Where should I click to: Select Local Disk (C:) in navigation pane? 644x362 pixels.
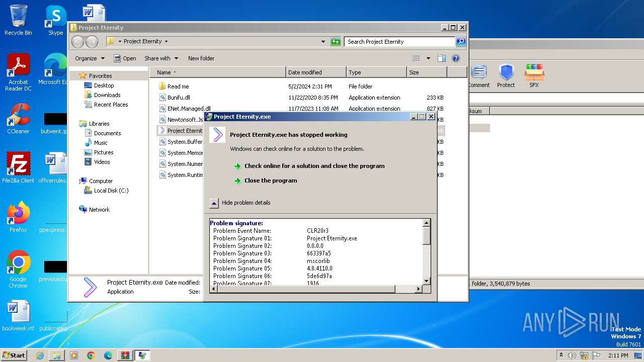tap(111, 191)
